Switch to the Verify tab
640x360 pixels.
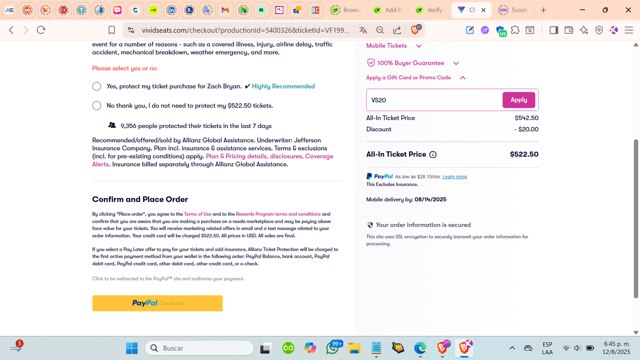429,10
